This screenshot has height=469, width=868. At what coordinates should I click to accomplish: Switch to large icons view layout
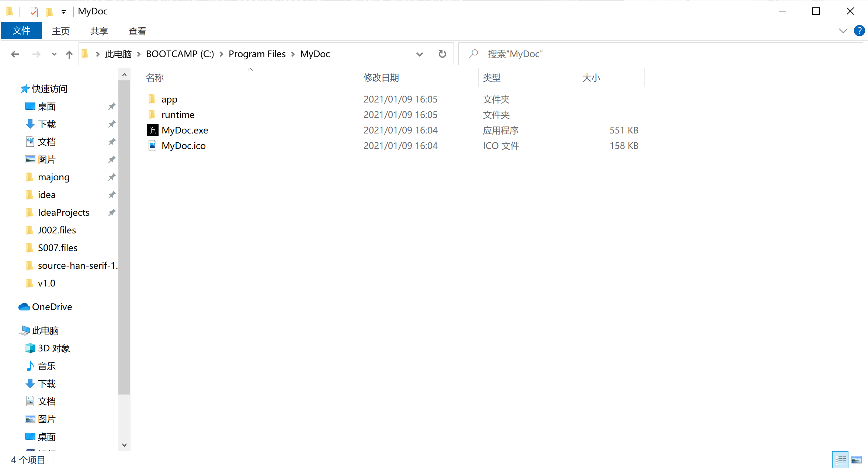(857, 460)
